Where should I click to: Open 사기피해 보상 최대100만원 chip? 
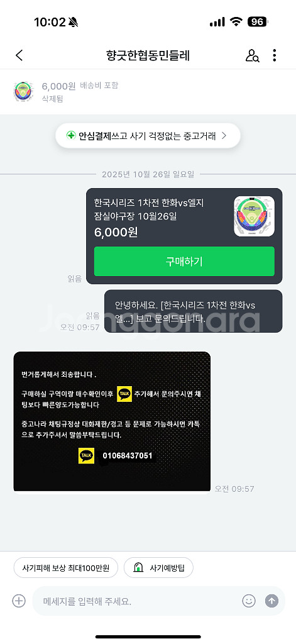(x=66, y=568)
